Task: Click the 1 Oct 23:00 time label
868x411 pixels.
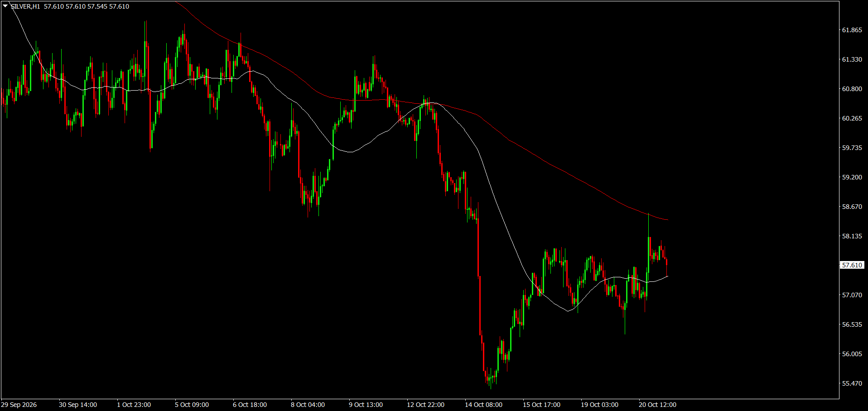Action: [134, 405]
